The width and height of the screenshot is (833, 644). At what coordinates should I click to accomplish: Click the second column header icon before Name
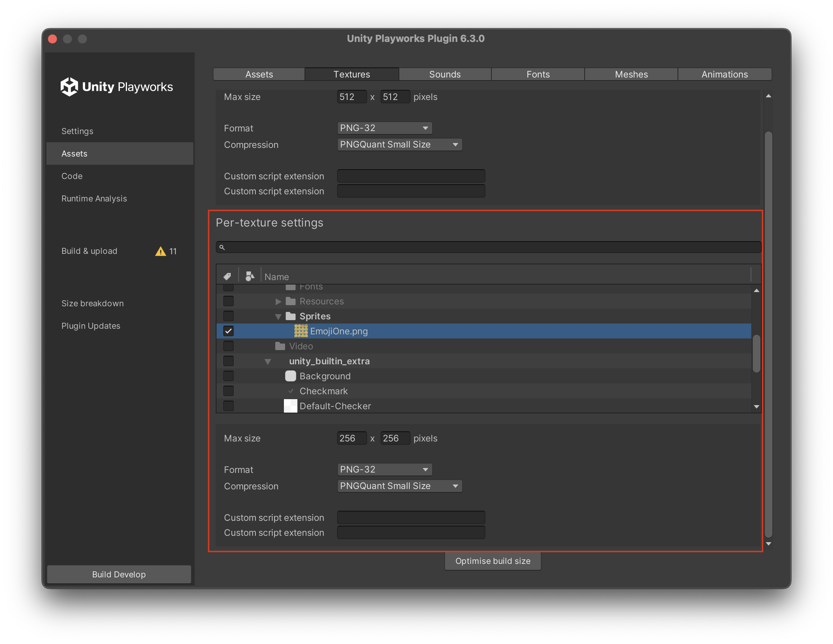(250, 276)
